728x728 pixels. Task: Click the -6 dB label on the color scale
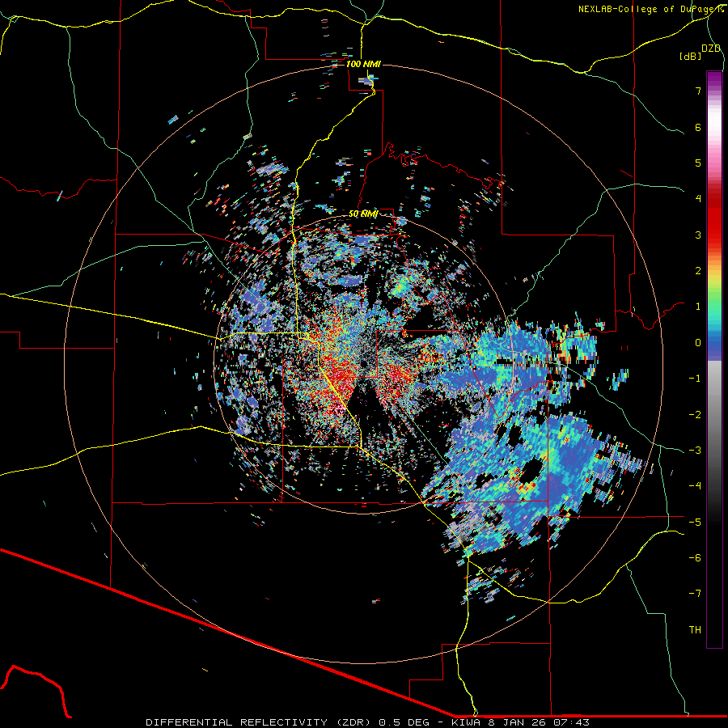coord(695,557)
